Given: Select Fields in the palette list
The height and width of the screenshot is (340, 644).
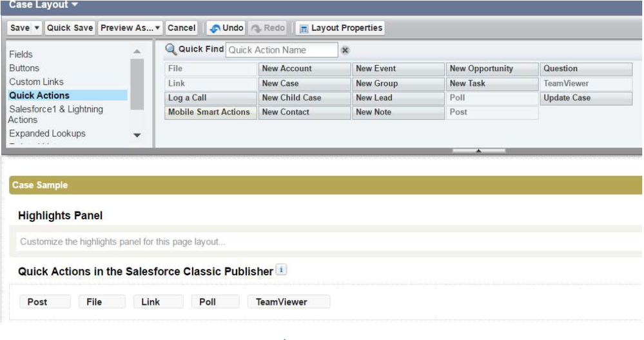Looking at the screenshot, I should (x=21, y=54).
